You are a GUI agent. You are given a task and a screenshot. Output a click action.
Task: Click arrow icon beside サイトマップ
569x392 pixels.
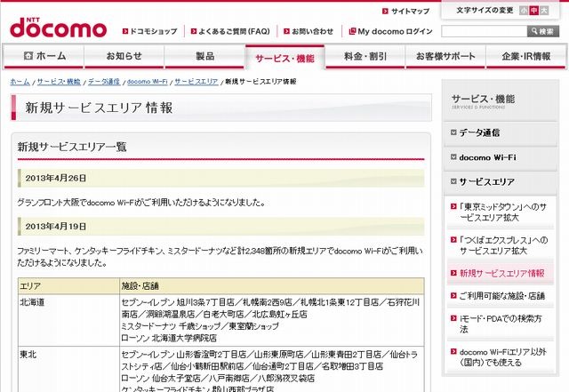(x=385, y=12)
